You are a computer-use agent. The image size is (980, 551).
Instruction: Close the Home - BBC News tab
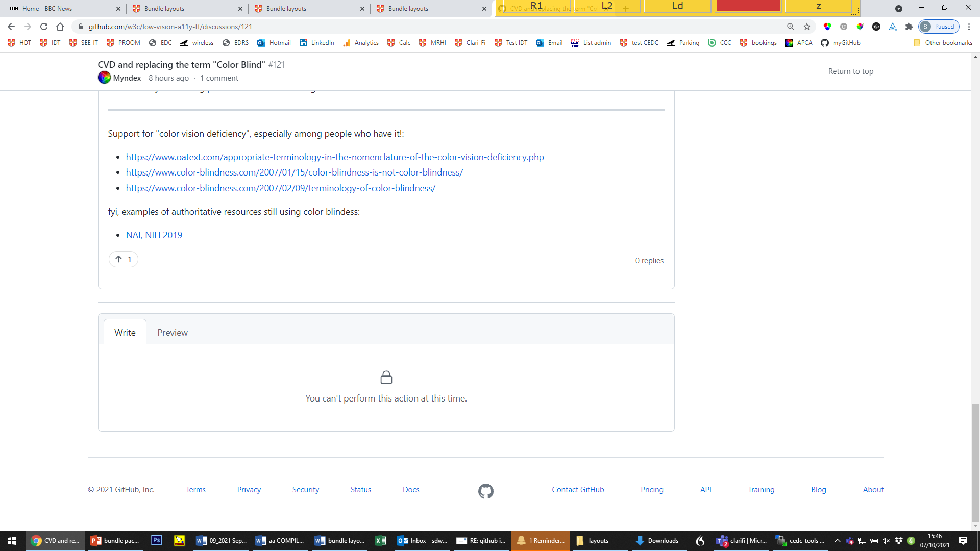pos(118,9)
